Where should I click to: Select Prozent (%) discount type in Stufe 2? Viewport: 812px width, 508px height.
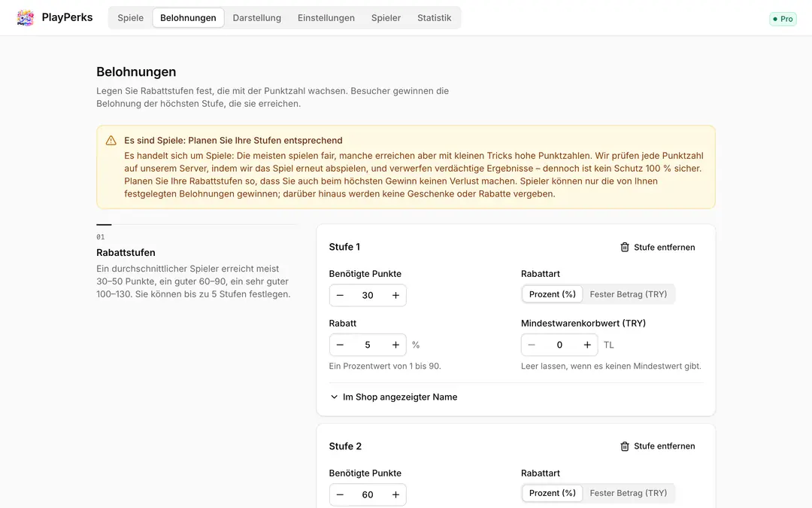552,493
